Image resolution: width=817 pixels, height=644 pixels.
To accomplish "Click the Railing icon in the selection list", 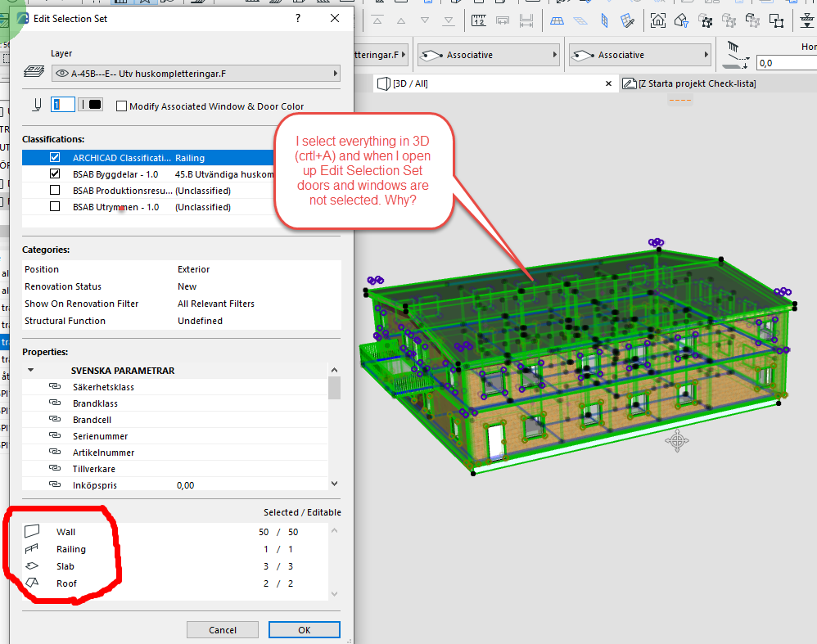I will [x=32, y=549].
